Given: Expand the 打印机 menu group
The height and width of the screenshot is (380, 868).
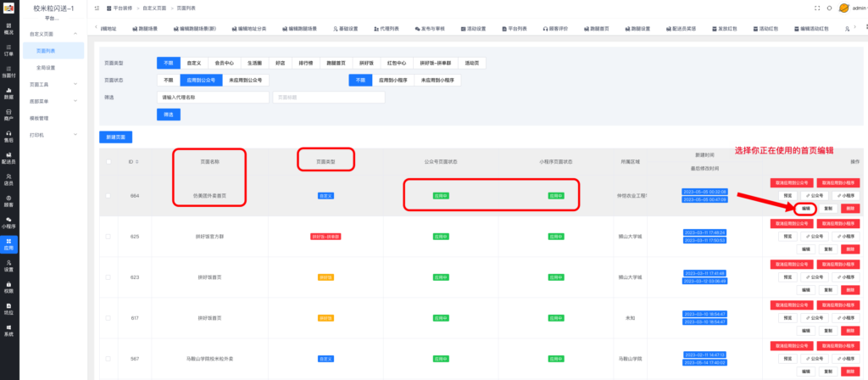Looking at the screenshot, I should 51,134.
